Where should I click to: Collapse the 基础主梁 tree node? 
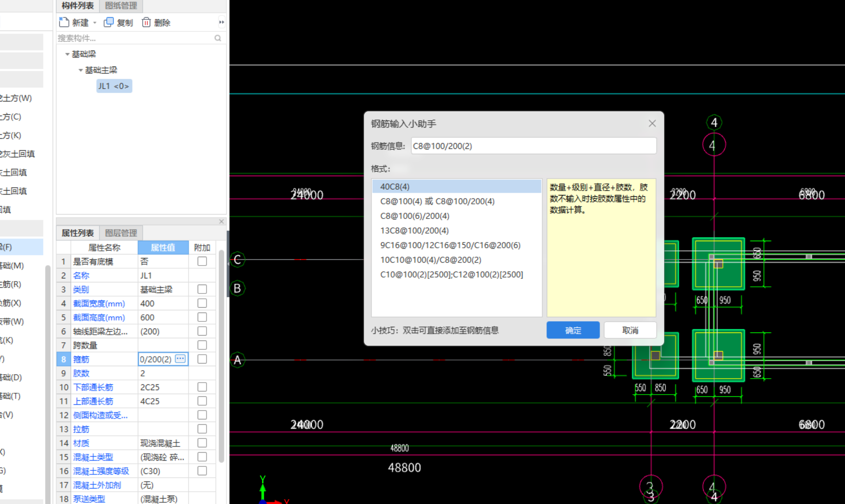pos(81,70)
